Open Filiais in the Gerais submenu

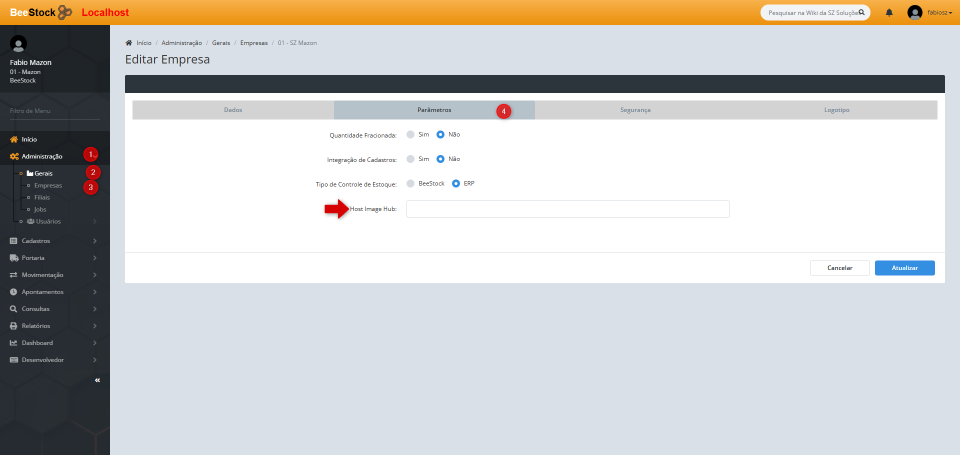tap(41, 198)
